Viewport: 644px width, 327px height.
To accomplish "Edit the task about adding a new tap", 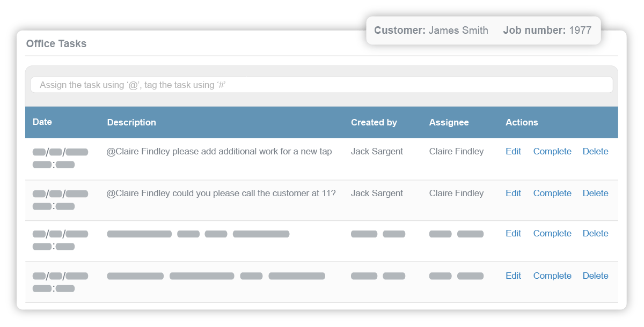I will (513, 151).
